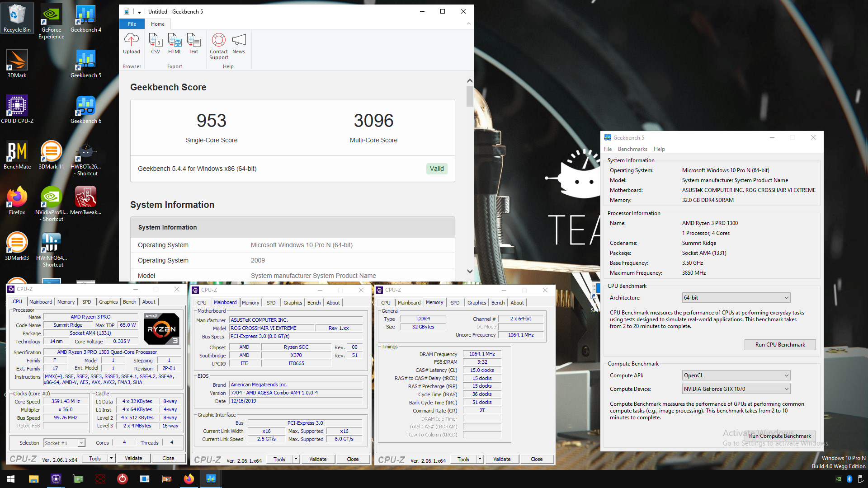This screenshot has width=868, height=488.
Task: Open Geekbench 5 desktop shortcut
Action: tap(86, 64)
